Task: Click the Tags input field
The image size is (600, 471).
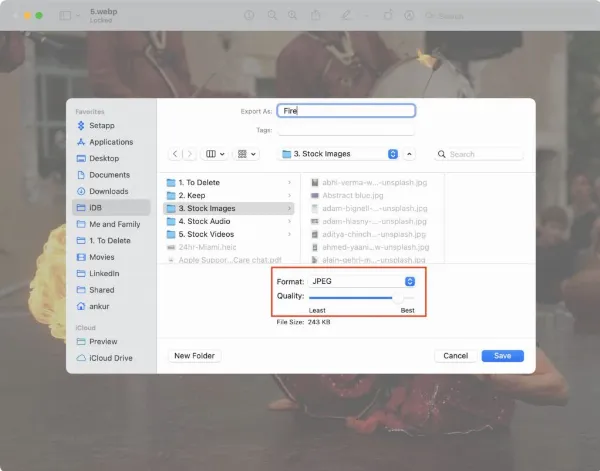Action: point(346,130)
